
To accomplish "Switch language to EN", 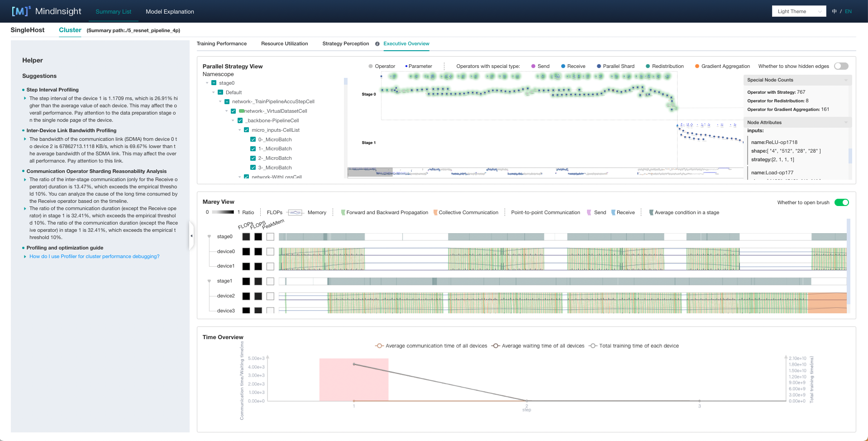I will coord(848,11).
